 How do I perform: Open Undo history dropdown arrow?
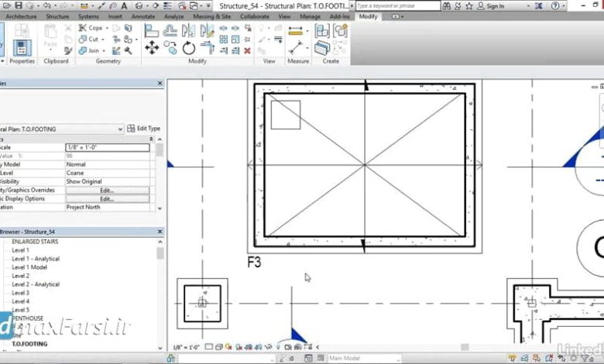[54, 5]
